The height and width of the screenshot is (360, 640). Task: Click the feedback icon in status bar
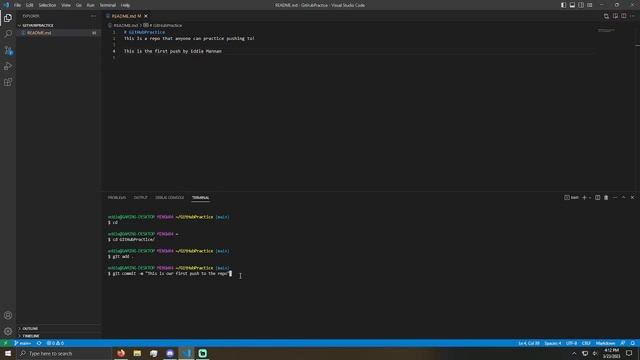coord(622,343)
